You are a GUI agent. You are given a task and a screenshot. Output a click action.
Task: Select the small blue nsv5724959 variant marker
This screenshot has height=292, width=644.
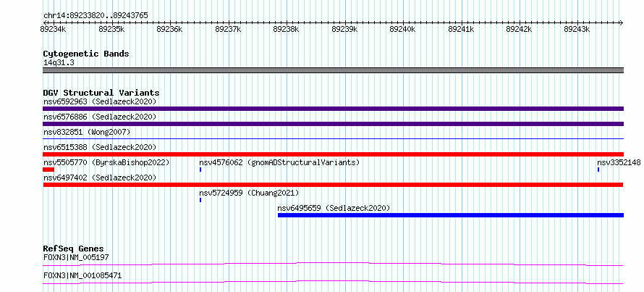coord(200,200)
